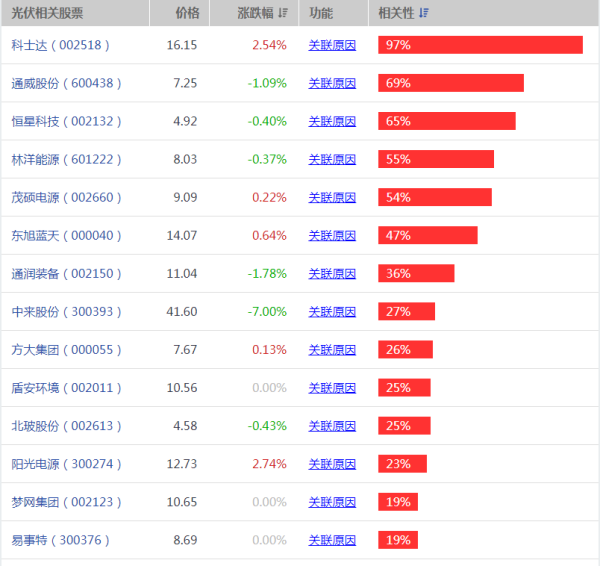Viewport: 600px width, 566px height.
Task: Select stock 盾安环境 (002011)
Action: pos(66,388)
